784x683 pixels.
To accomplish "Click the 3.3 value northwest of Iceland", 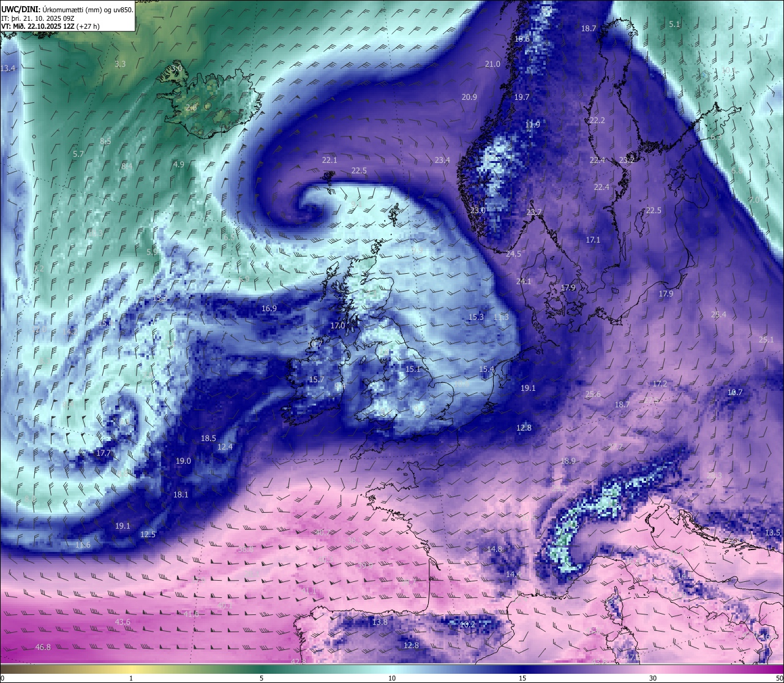I will point(120,64).
